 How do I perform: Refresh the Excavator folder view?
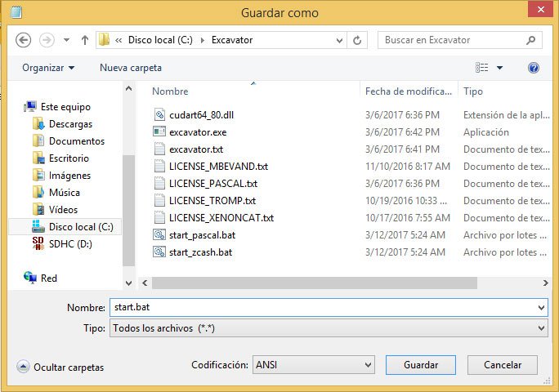357,40
